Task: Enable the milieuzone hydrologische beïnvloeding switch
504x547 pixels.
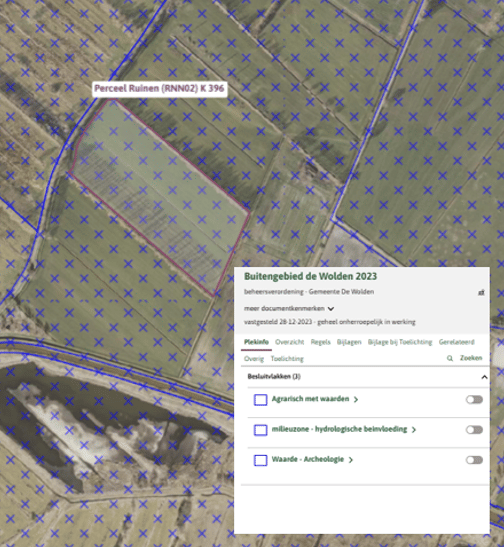Action: tap(474, 430)
